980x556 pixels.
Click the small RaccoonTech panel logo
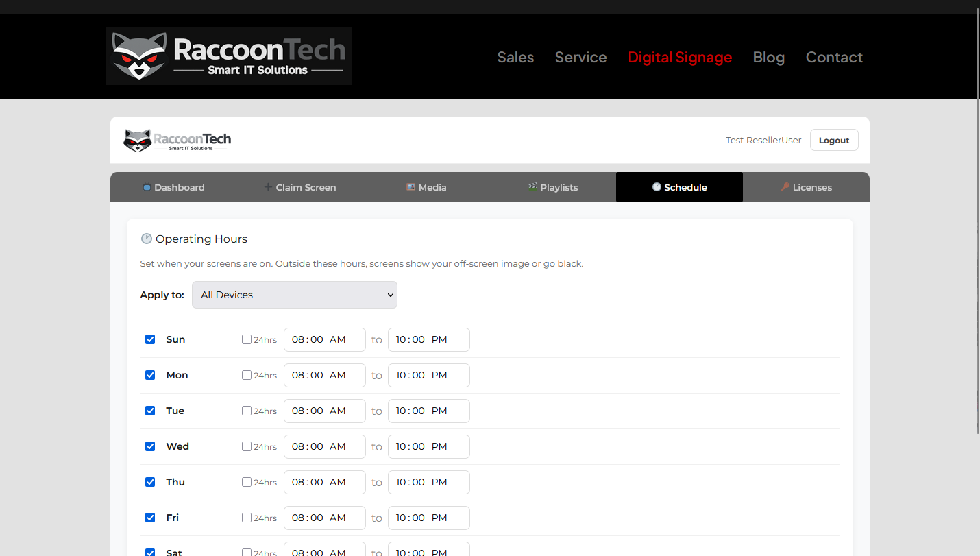(x=177, y=140)
